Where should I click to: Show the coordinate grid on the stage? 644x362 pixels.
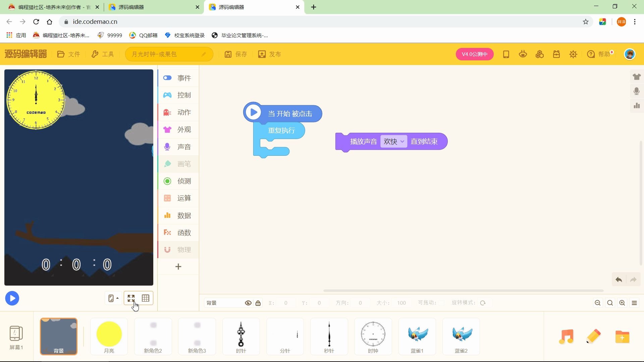[146, 298]
